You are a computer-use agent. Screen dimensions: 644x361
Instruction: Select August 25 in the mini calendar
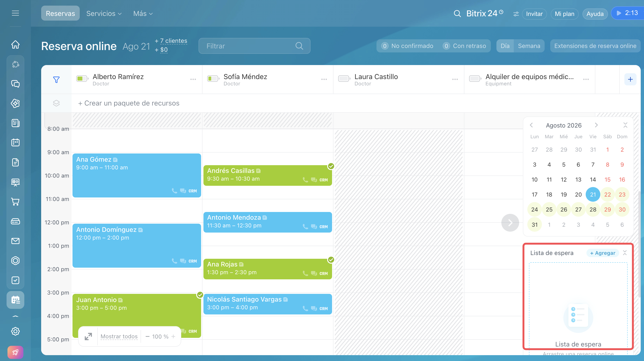pos(549,210)
